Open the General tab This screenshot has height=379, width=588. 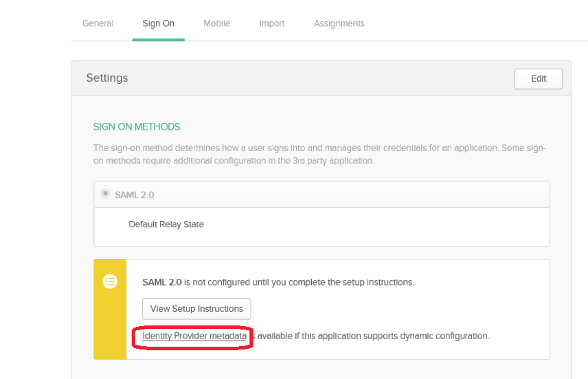point(98,23)
